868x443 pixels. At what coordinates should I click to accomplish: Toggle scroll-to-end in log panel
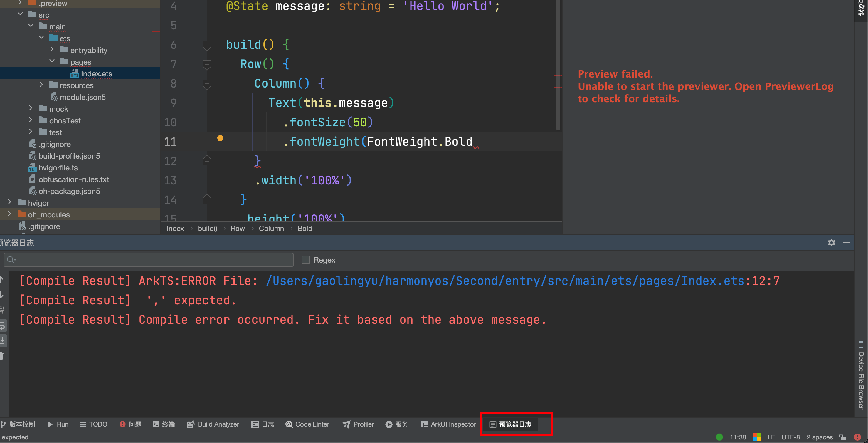coord(3,340)
